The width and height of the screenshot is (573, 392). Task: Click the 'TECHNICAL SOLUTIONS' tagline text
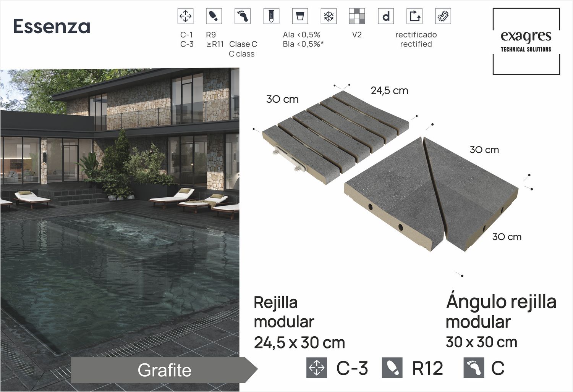pos(526,49)
